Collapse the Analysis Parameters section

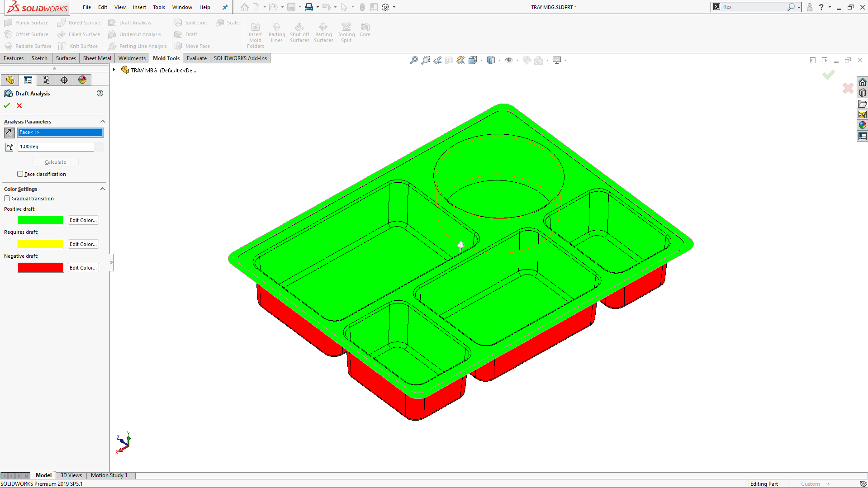[x=103, y=122]
